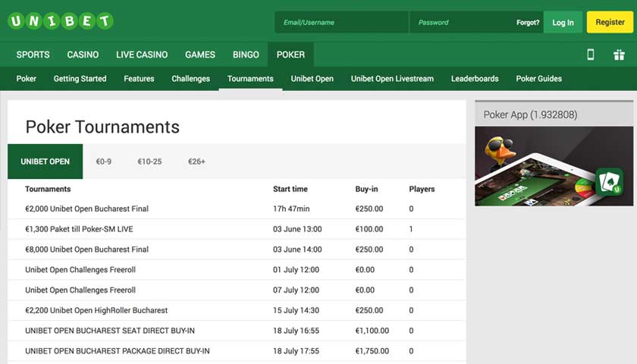Click the Forgot? link
The image size is (637, 364).
(528, 22)
